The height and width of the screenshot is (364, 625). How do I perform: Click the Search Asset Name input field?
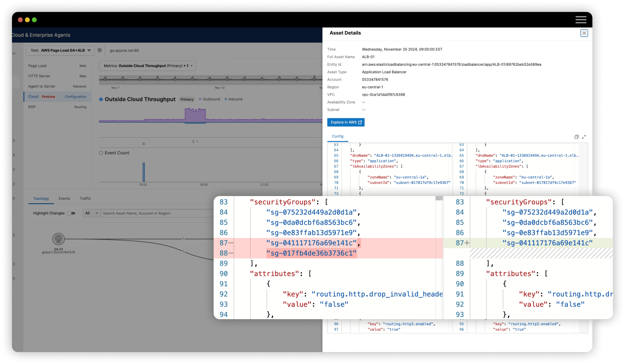tap(157, 213)
